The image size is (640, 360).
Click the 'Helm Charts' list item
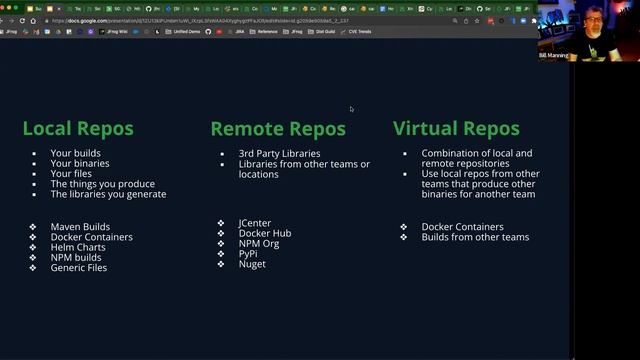point(78,247)
